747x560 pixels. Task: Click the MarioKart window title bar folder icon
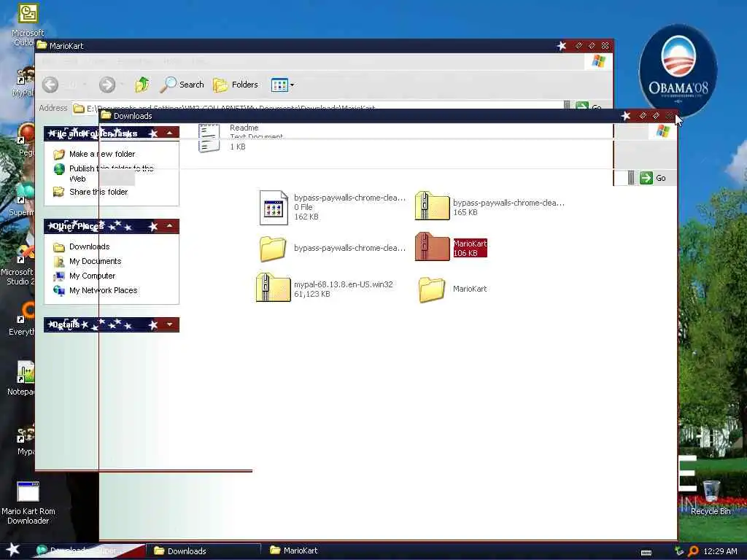point(42,45)
